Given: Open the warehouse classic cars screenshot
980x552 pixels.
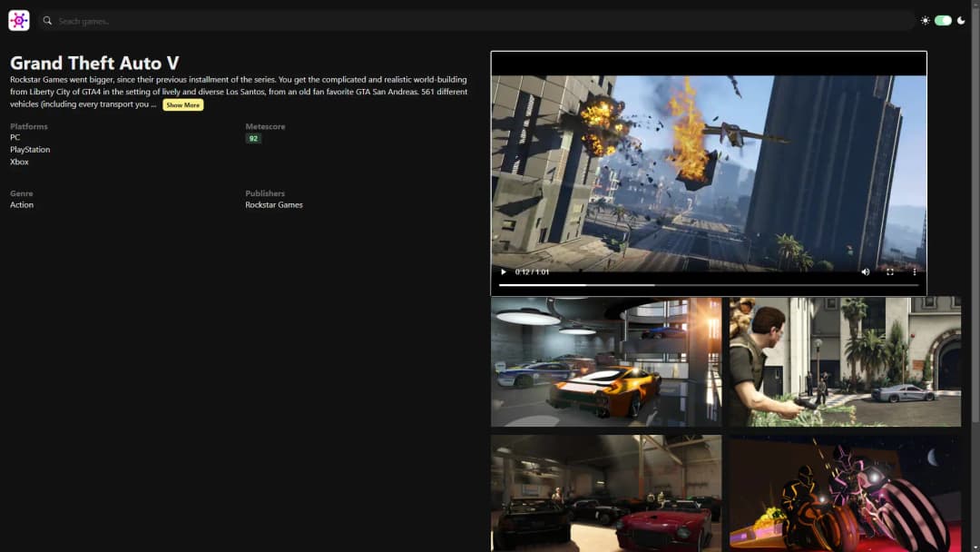Looking at the screenshot, I should [x=606, y=493].
